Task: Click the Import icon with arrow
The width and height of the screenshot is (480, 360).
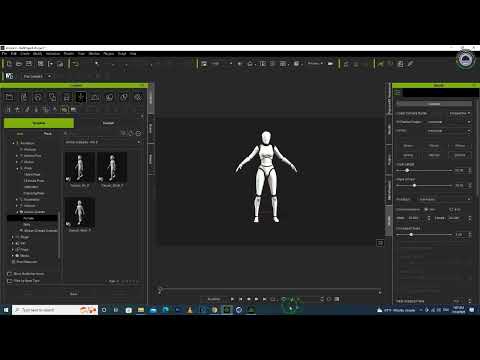Action: [51, 64]
